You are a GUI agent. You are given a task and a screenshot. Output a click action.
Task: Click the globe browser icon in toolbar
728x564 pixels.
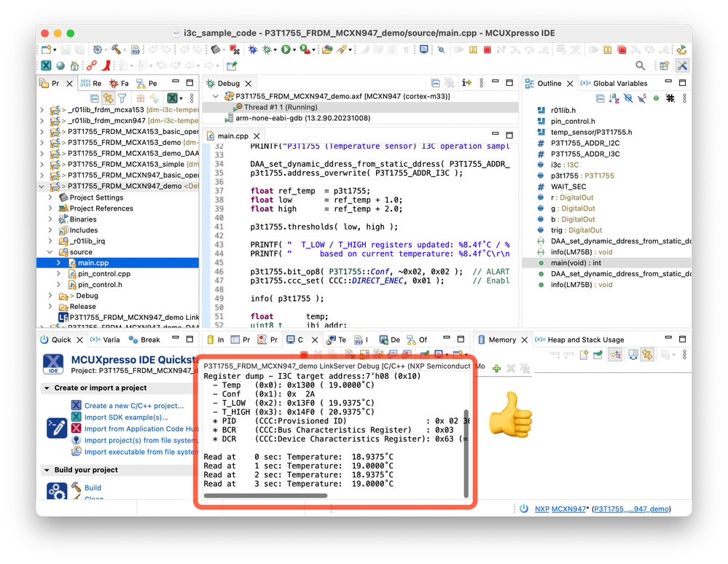coord(60,66)
